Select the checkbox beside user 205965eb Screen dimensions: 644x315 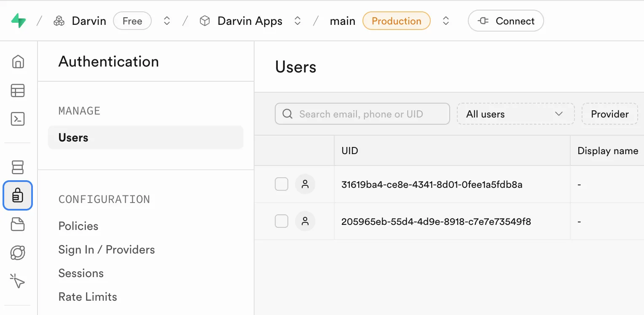click(x=282, y=221)
